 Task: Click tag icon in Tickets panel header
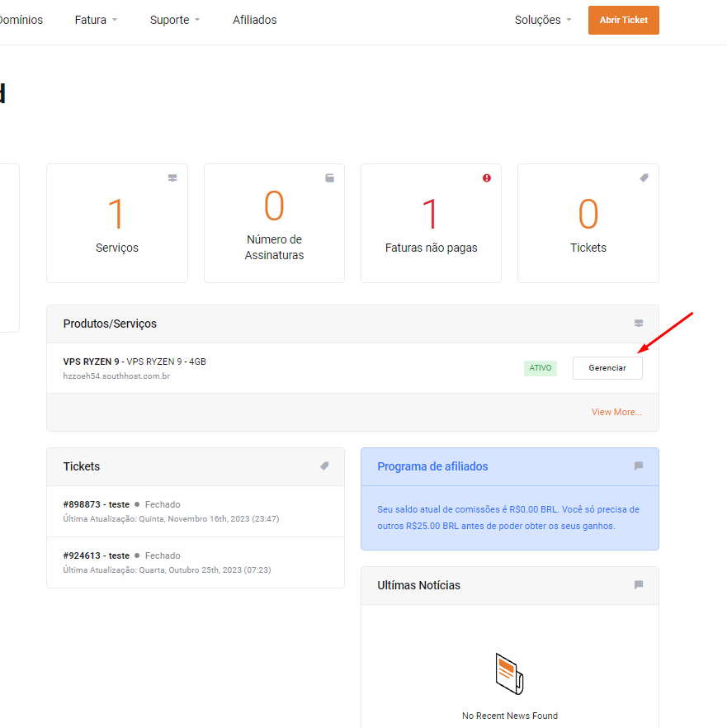click(x=324, y=466)
